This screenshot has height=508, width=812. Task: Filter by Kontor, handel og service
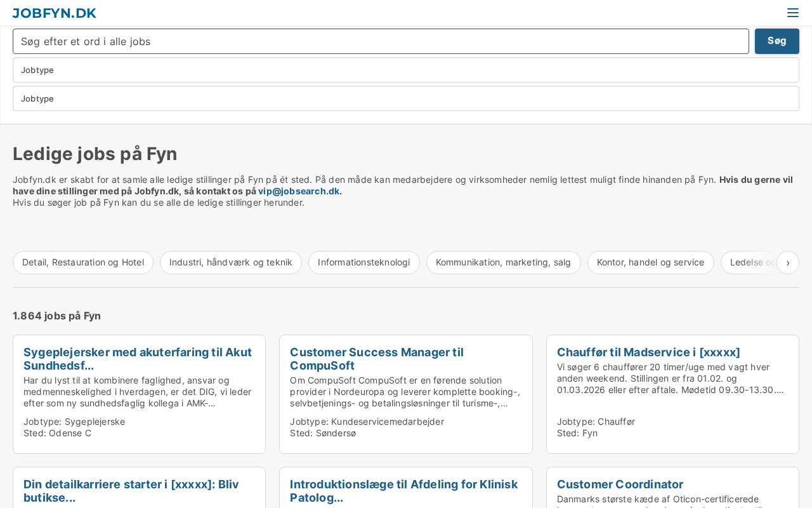tap(650, 262)
